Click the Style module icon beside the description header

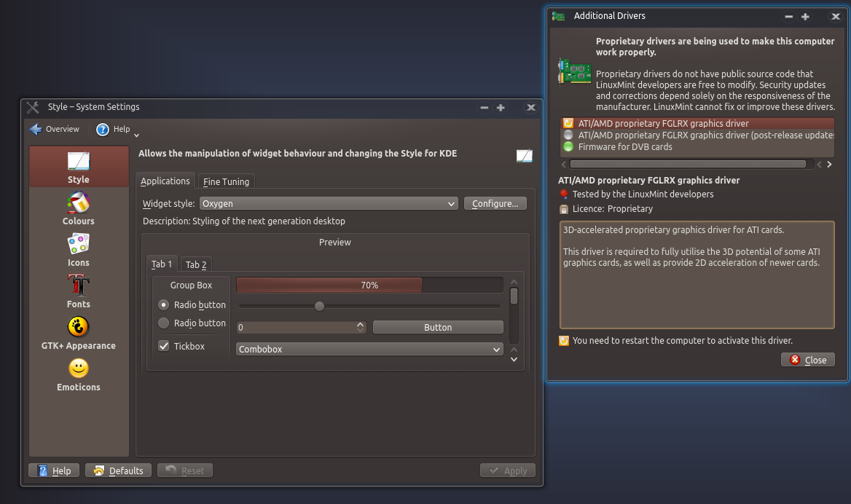coord(525,157)
